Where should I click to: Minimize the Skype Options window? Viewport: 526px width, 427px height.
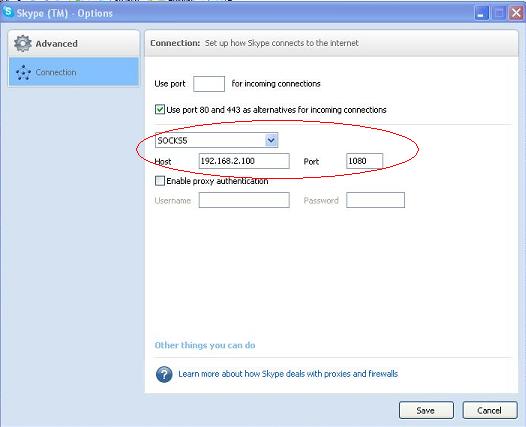pyautogui.click(x=481, y=13)
